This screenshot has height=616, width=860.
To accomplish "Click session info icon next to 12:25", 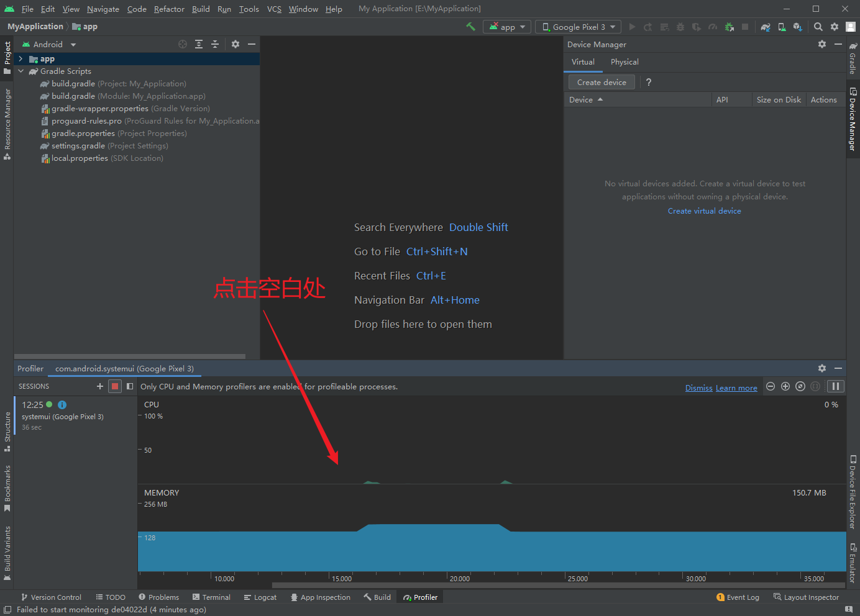I will click(62, 405).
